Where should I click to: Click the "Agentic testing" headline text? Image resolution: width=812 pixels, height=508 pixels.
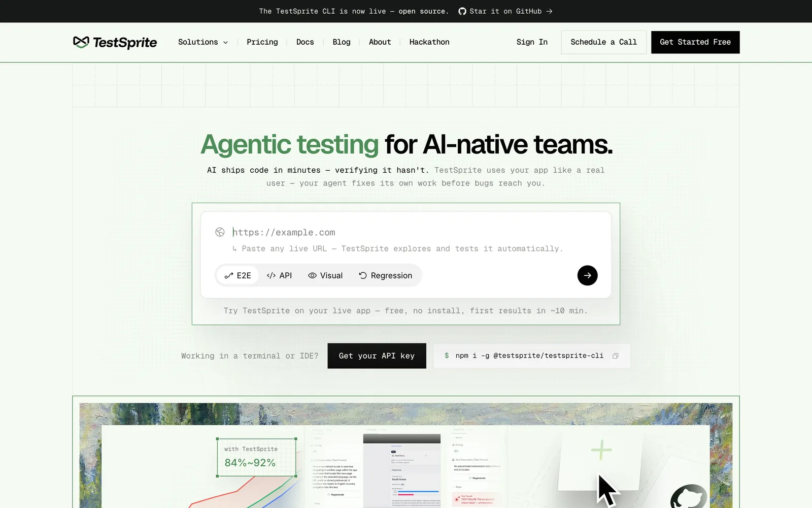pos(290,144)
